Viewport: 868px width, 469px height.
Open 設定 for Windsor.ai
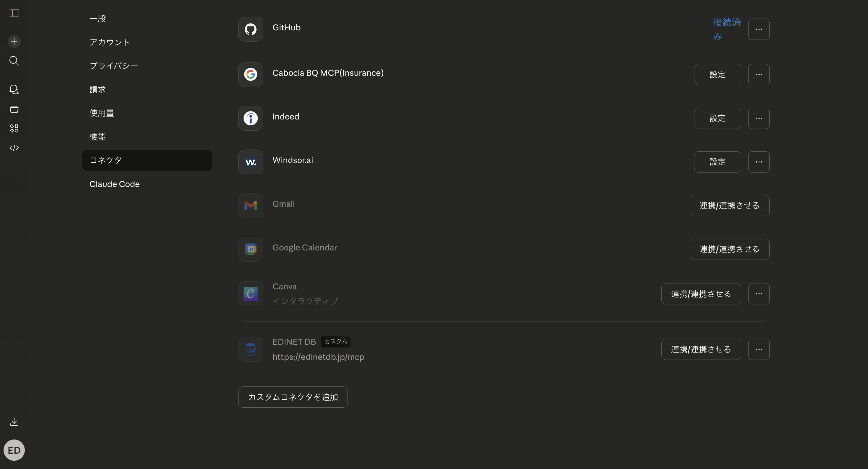717,162
